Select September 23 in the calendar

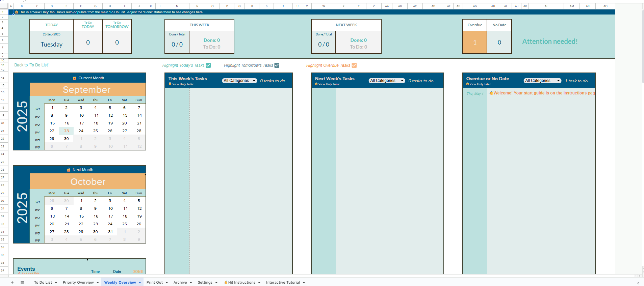(x=67, y=131)
